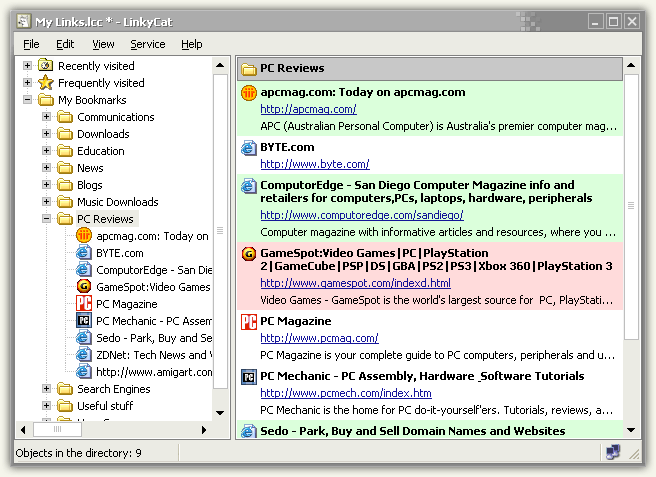The width and height of the screenshot is (656, 477).
Task: Click the PC Mechanic icon in the right pane
Action: tap(249, 377)
